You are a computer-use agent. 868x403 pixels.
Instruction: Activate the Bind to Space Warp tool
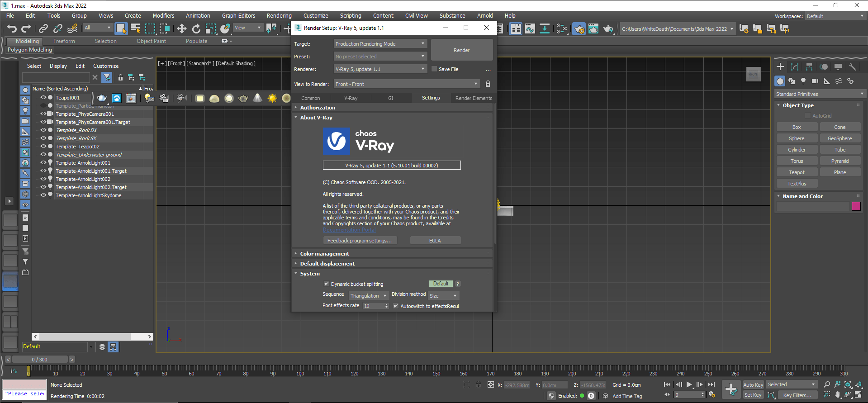point(72,28)
